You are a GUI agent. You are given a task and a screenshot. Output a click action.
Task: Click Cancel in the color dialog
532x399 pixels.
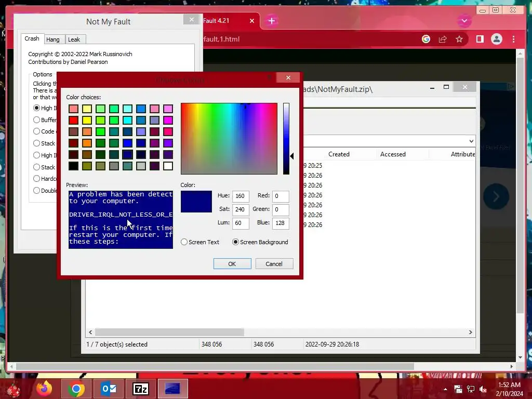point(274,263)
